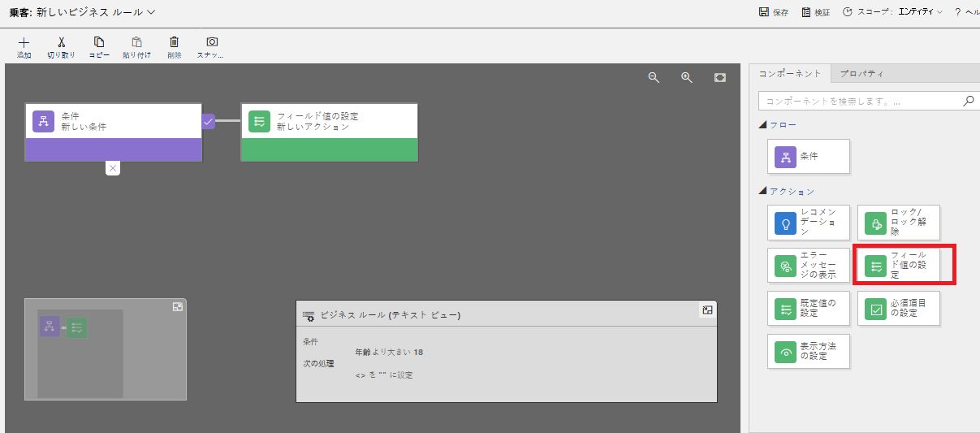Screen dimensions: 980x433
Task: Click the green set-field icon in canvas node
Action: click(259, 121)
